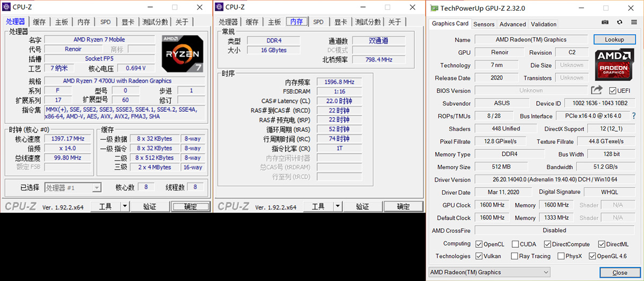Viewport: 644px width, 281px height.
Task: Switch to 缓存 tab in memory window
Action: click(252, 22)
